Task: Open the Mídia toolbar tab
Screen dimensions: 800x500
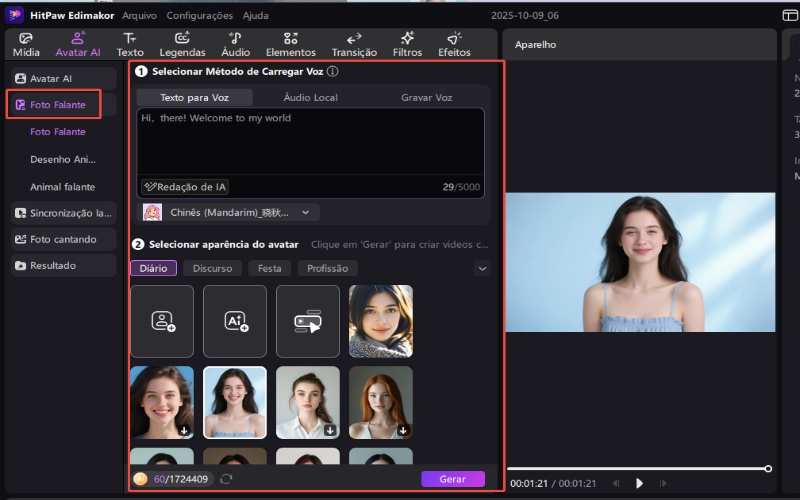Action: pos(26,44)
